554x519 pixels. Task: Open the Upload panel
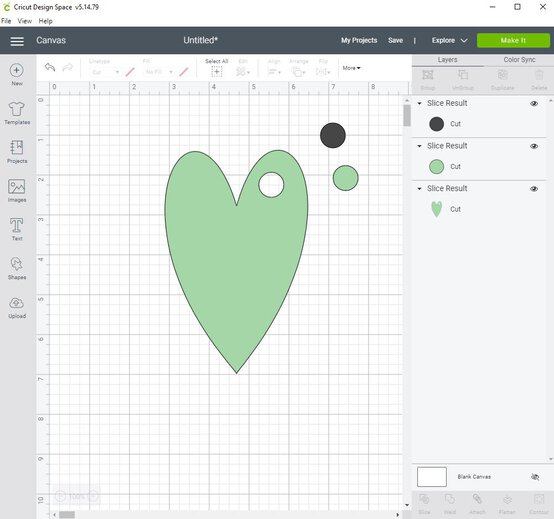coord(17,307)
